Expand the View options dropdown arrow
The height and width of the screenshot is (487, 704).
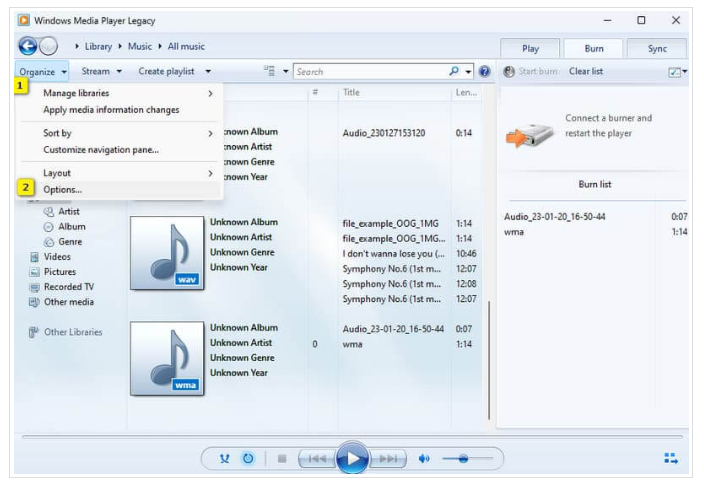point(286,71)
